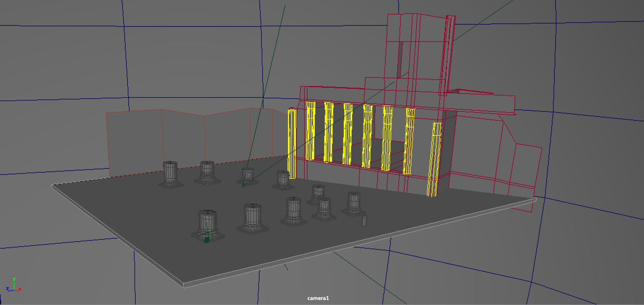
Task: Select the small figure beside rightmost pedestal
Action: coord(364,220)
